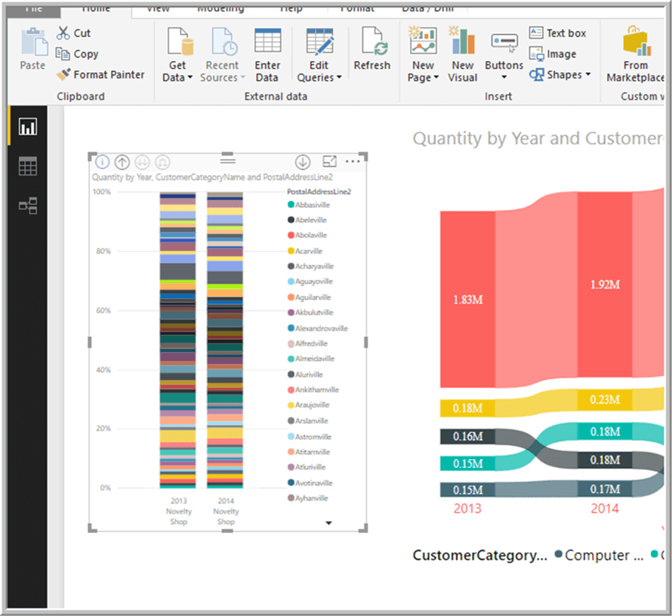Screen dimensions: 672x616
Task: Expand the legend down arrow
Action: 328,523
